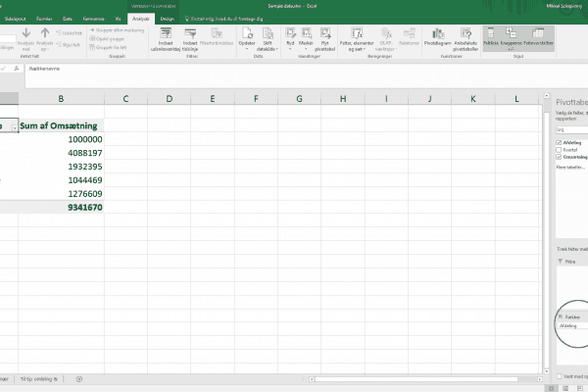
Task: Click Indsæt tidslinje icon
Action: tap(191, 37)
